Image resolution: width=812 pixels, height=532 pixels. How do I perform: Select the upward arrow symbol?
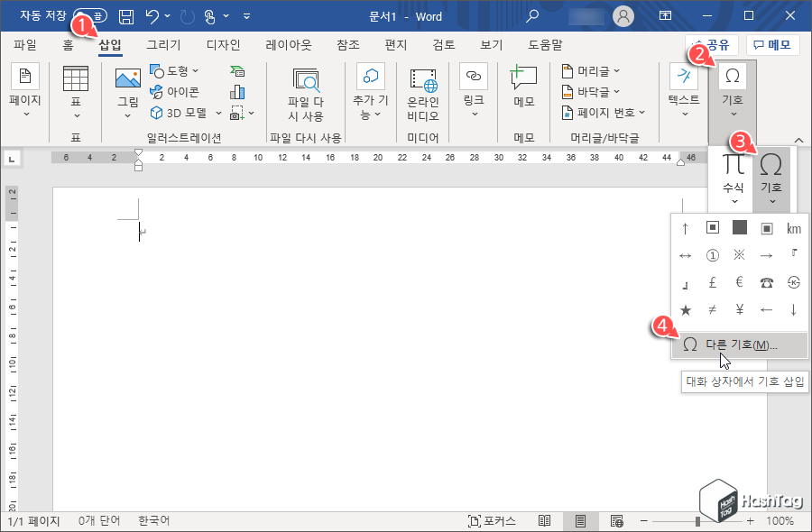coord(685,228)
